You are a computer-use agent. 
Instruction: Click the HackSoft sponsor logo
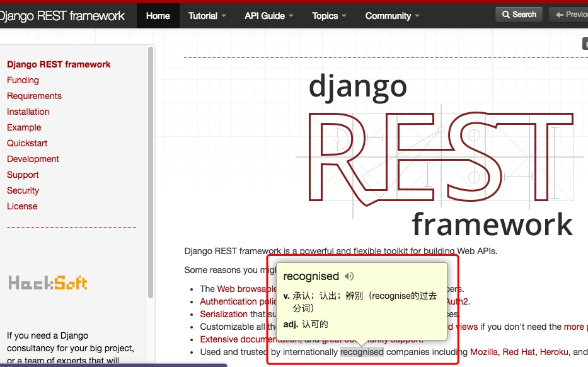(48, 283)
